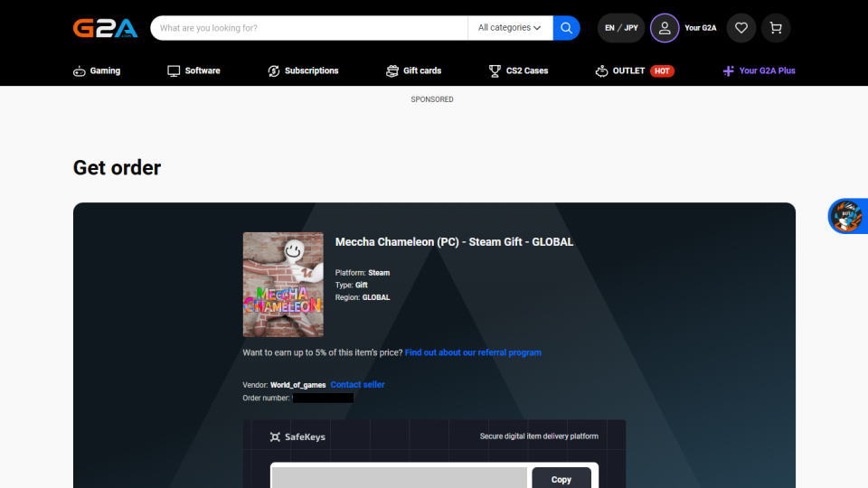Open the chat bot assistant bubble
Image resolution: width=868 pixels, height=488 pixels.
coord(847,216)
